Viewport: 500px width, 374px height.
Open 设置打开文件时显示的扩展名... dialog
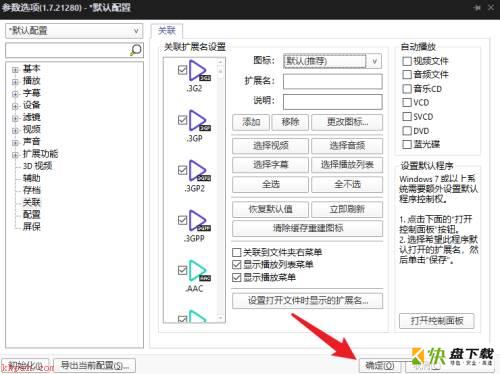point(307,301)
